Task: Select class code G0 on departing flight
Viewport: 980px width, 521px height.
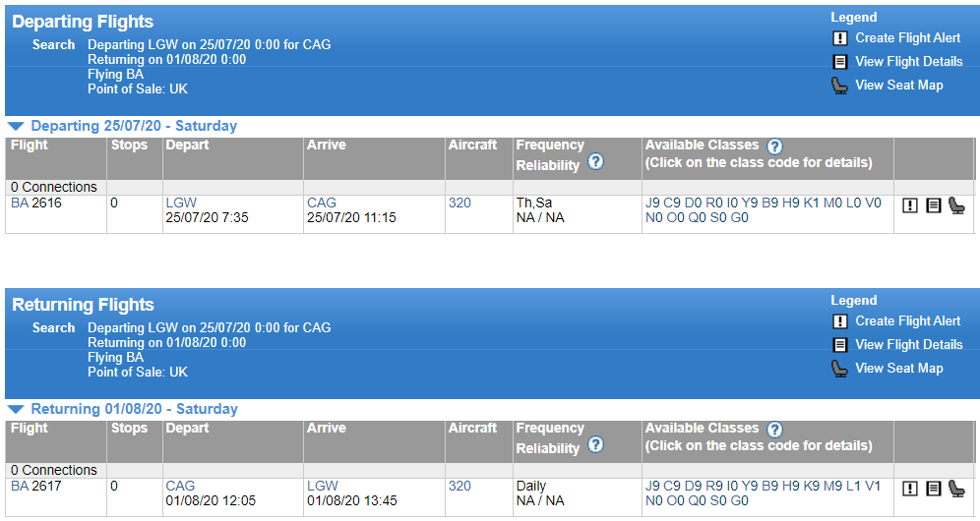Action: click(x=739, y=217)
